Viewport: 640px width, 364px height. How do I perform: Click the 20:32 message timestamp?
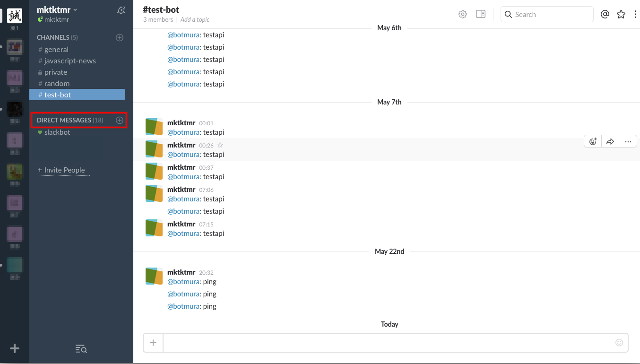(x=206, y=273)
